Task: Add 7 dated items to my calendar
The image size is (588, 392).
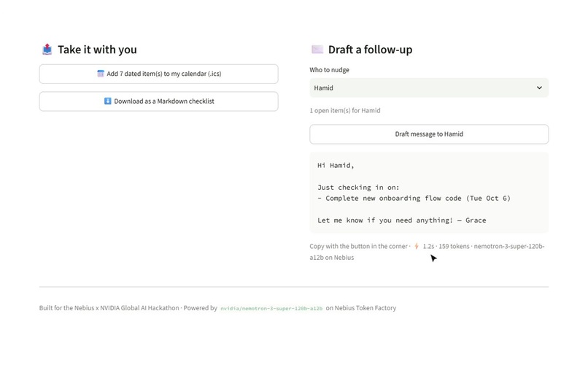Action: coord(158,74)
